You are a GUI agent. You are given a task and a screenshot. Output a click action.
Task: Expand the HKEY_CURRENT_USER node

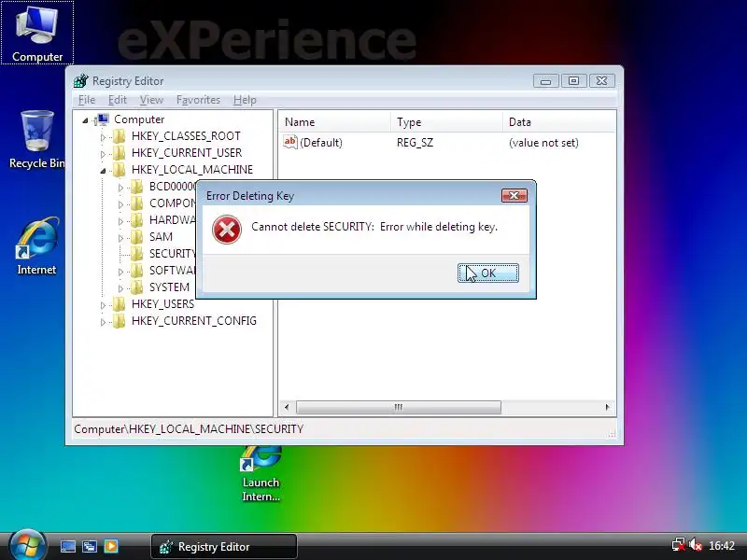point(103,154)
